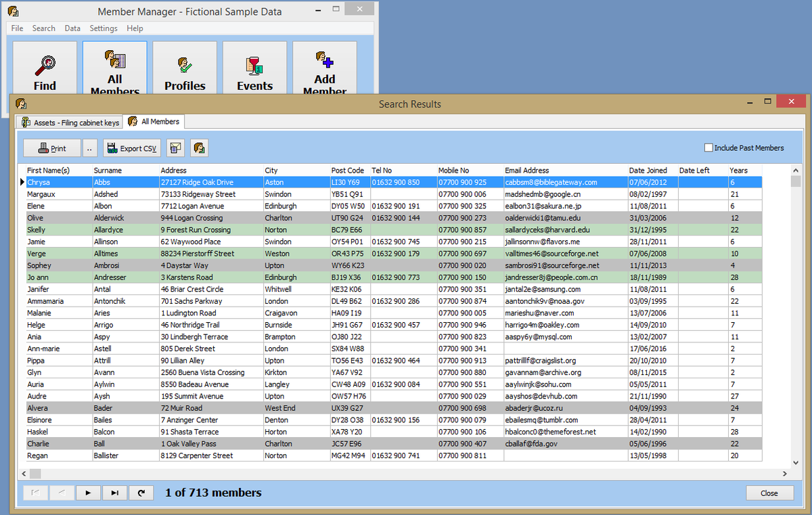Sort by Address column header
The width and height of the screenshot is (812, 515).
click(x=211, y=171)
